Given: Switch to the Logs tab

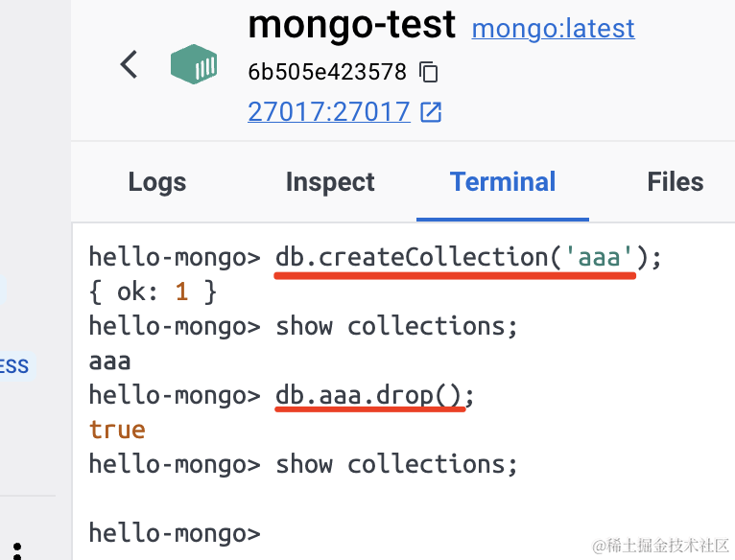Looking at the screenshot, I should (x=157, y=182).
